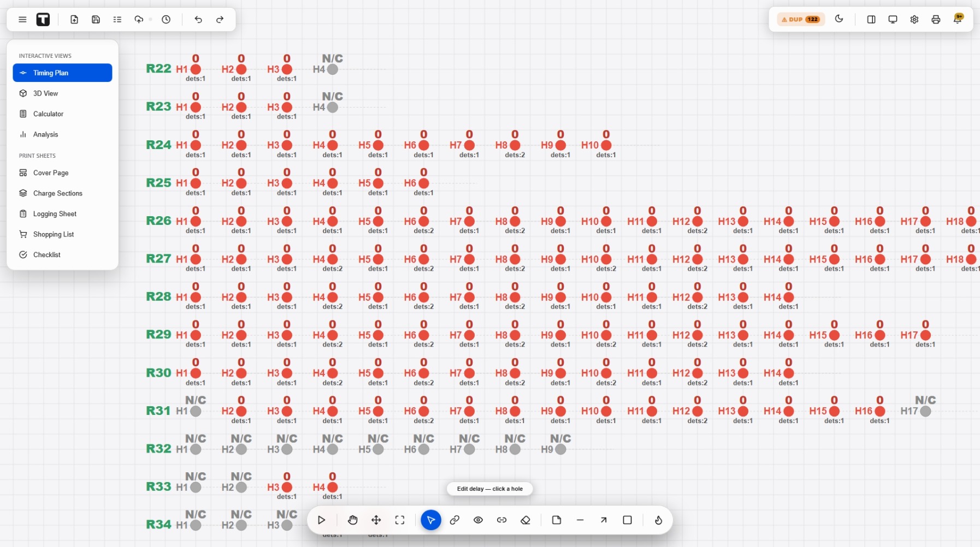Open the hamburger menu
Image resolution: width=980 pixels, height=547 pixels.
coord(22,20)
